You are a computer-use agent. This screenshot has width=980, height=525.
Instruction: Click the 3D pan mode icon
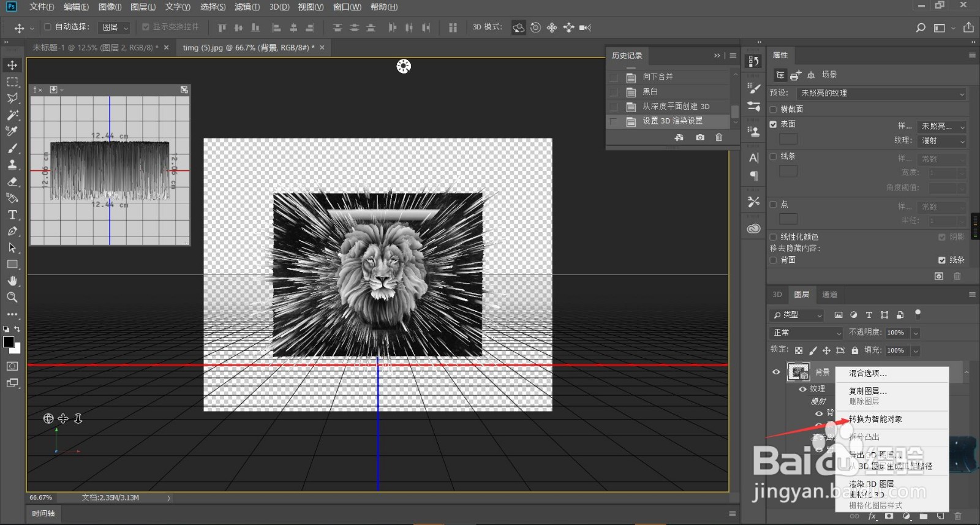pos(552,28)
